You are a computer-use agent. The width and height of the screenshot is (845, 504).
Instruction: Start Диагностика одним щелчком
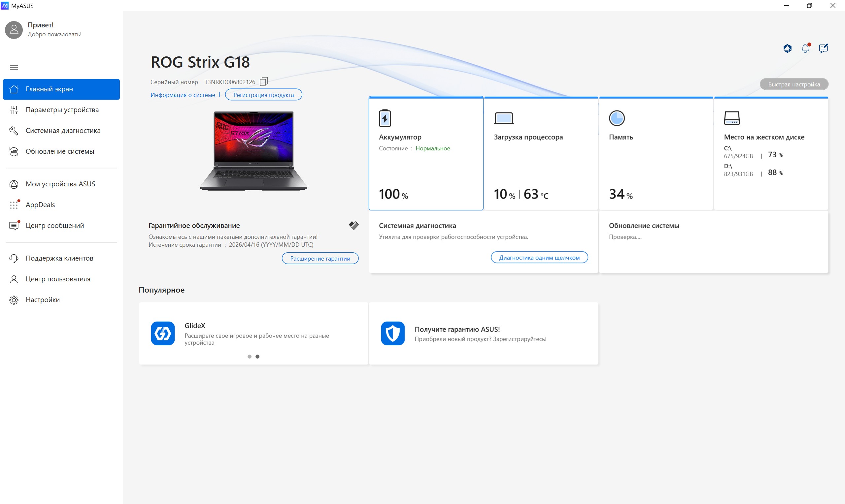coord(539,257)
